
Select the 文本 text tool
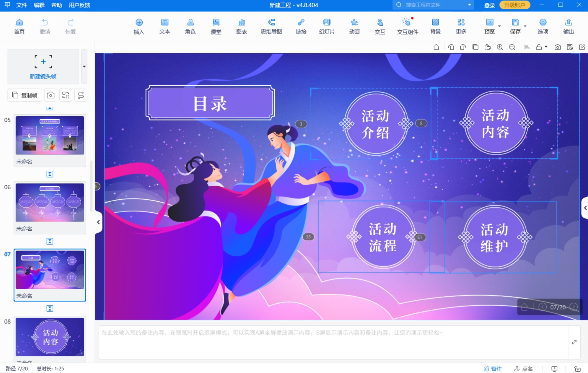tap(165, 26)
